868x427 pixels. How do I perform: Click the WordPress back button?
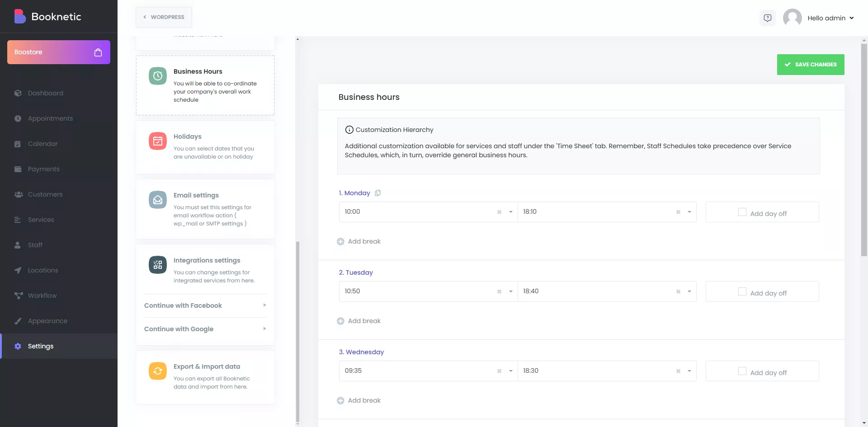[164, 17]
